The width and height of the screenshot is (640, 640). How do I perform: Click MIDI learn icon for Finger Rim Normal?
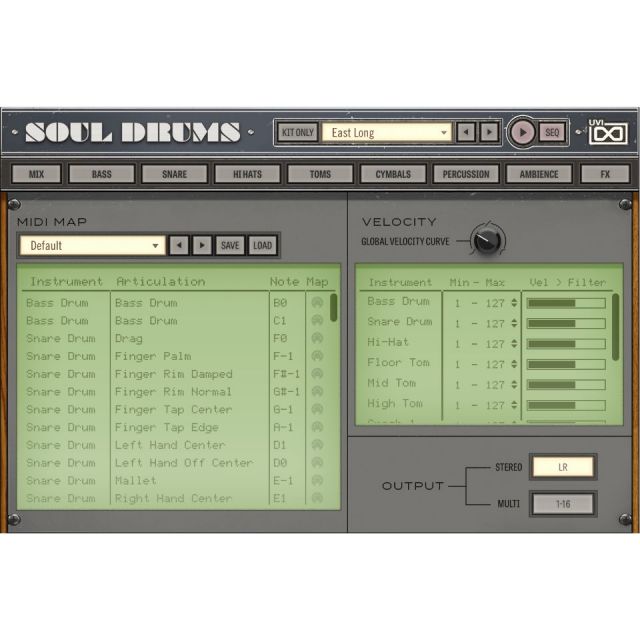coord(317,391)
